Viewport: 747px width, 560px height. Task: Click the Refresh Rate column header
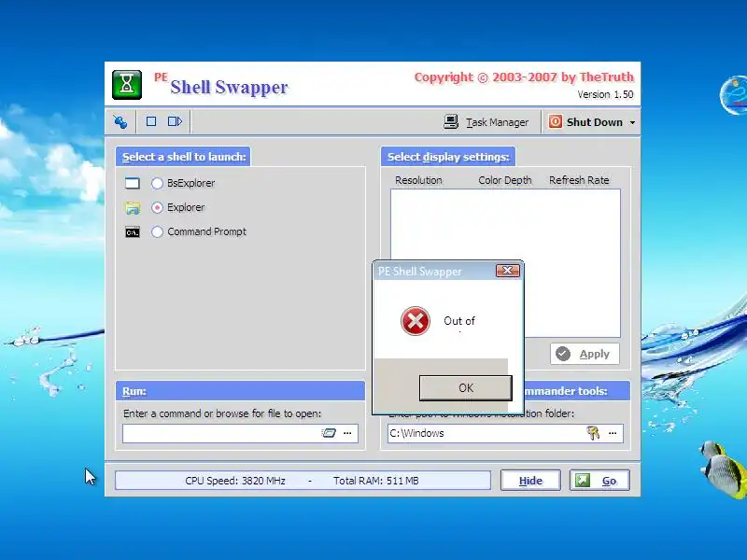click(579, 180)
